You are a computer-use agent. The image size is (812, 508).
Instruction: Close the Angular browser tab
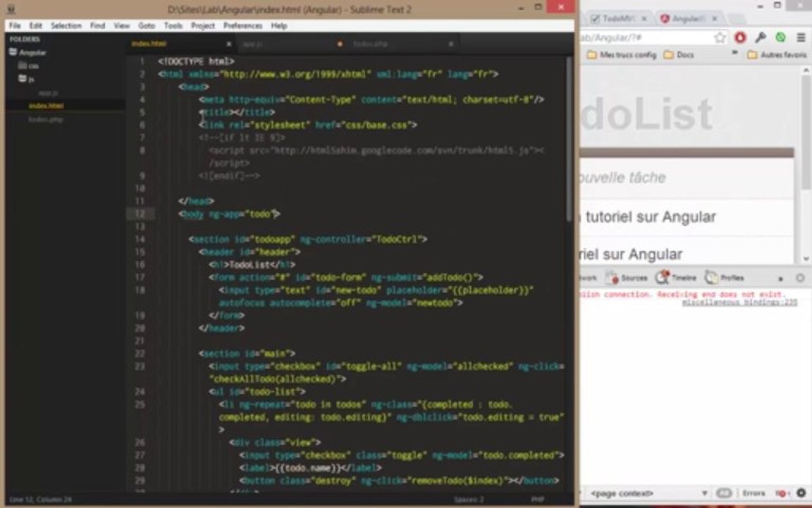click(715, 18)
